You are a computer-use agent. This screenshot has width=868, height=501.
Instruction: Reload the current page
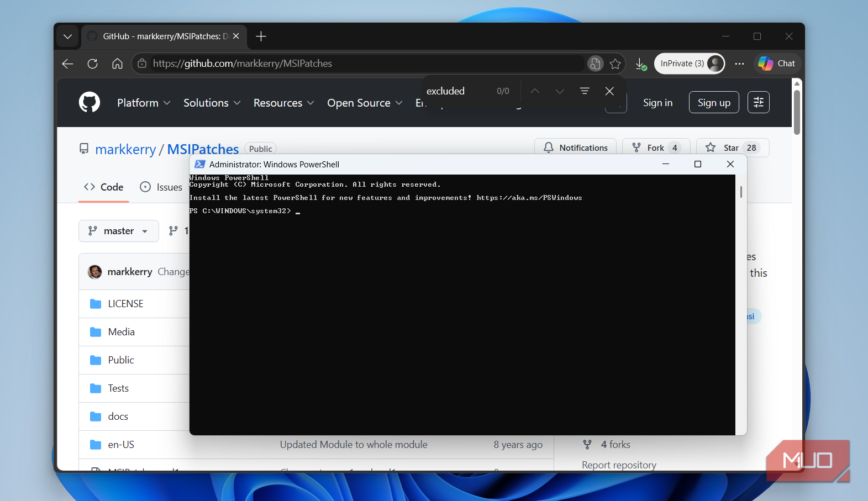point(92,64)
